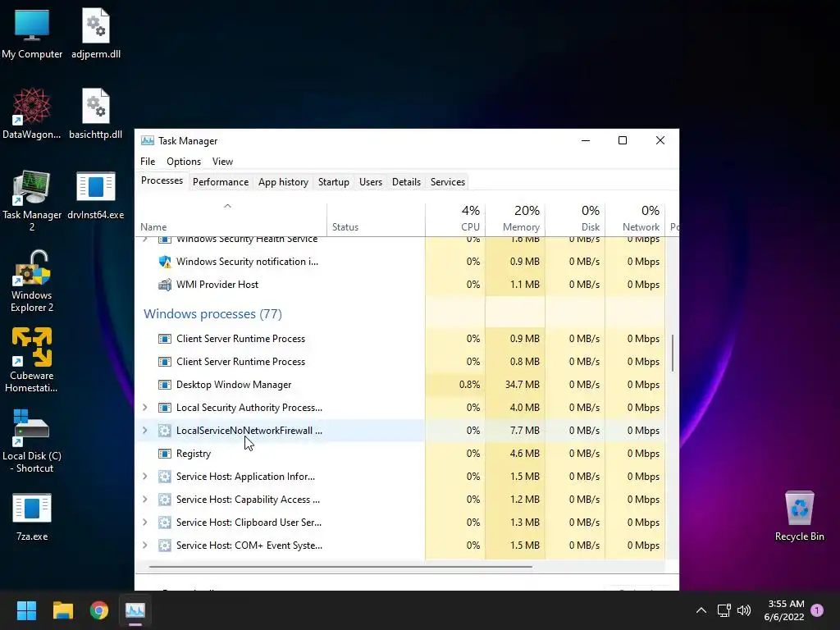
Task: Click LocalServiceNoNetworkFirewall gear icon
Action: [164, 430]
